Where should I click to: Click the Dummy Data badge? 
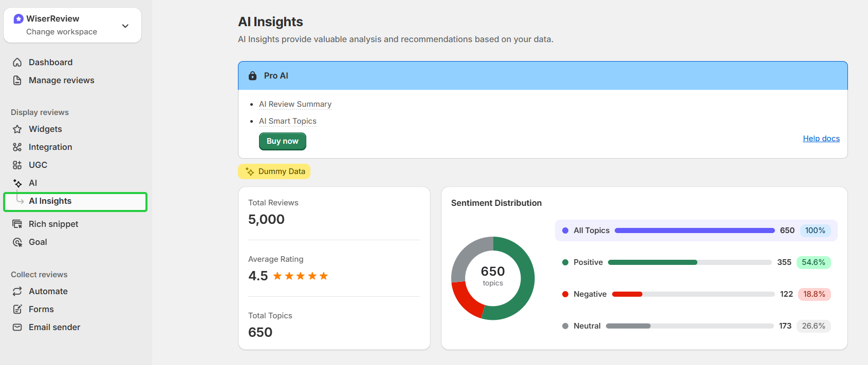274,171
